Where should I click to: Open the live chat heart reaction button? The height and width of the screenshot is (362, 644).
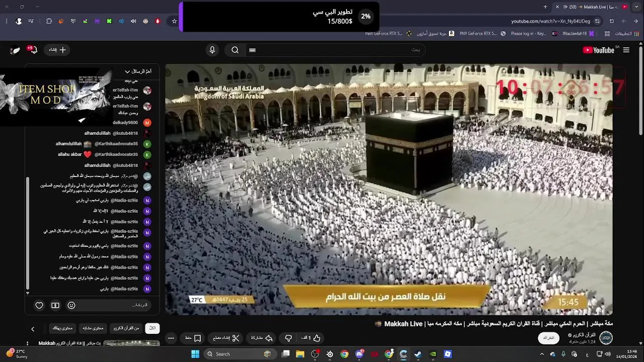pyautogui.click(x=39, y=305)
